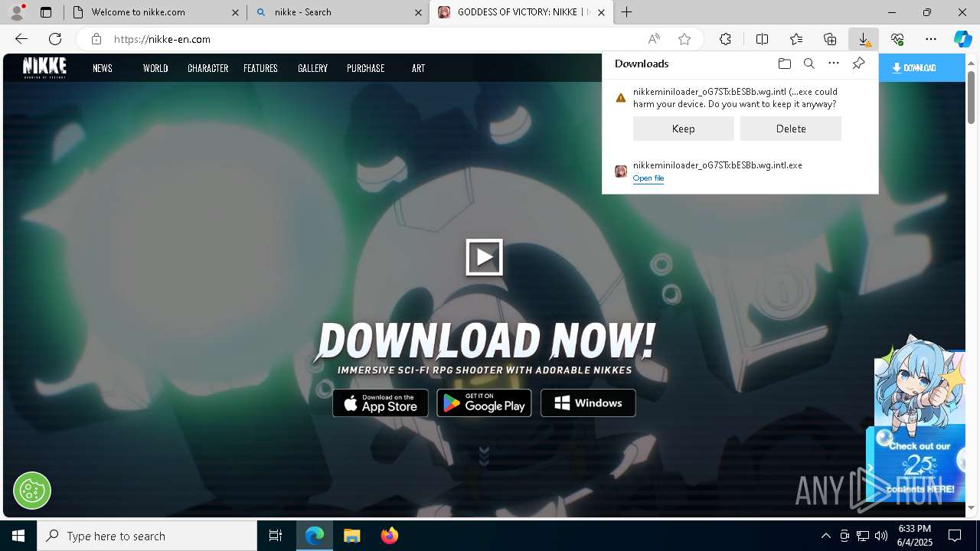Open the CHARACTER menu item
Image resolution: width=980 pixels, height=551 pixels.
click(208, 68)
